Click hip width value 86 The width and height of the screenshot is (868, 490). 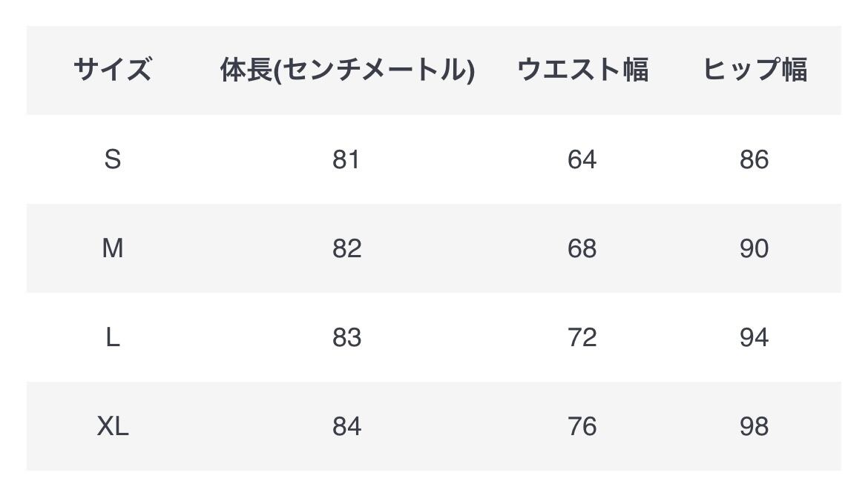(x=754, y=159)
